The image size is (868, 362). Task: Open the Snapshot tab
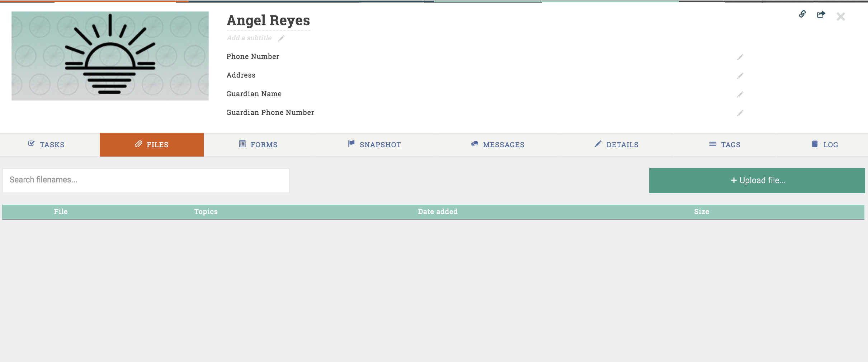click(x=374, y=145)
